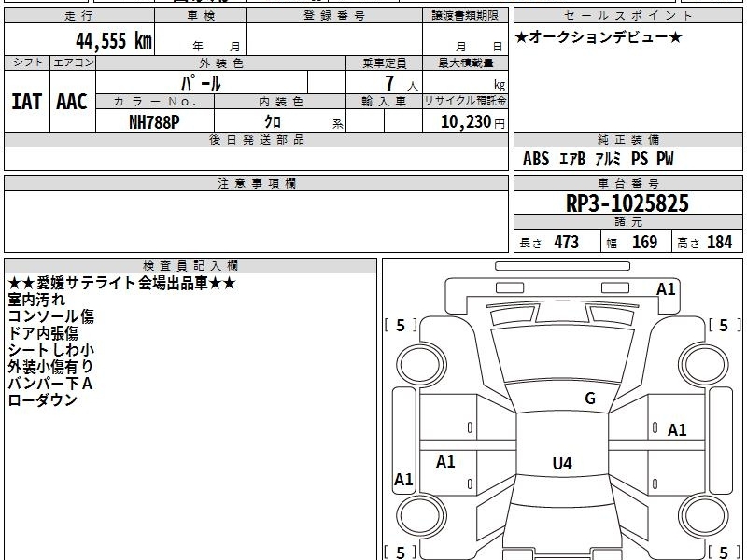Click the 愛媛サテライト会場出品車 note
747x560 pixels.
point(122,284)
